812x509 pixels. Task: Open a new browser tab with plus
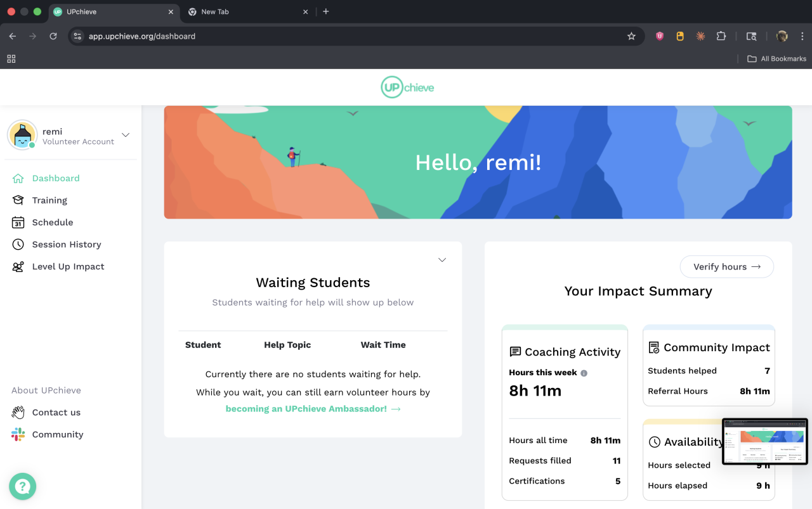pos(326,11)
